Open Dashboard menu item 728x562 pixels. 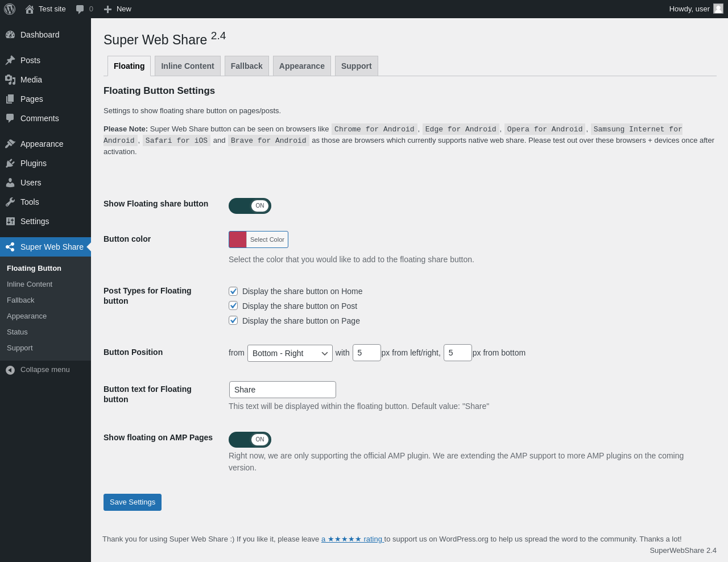click(40, 35)
